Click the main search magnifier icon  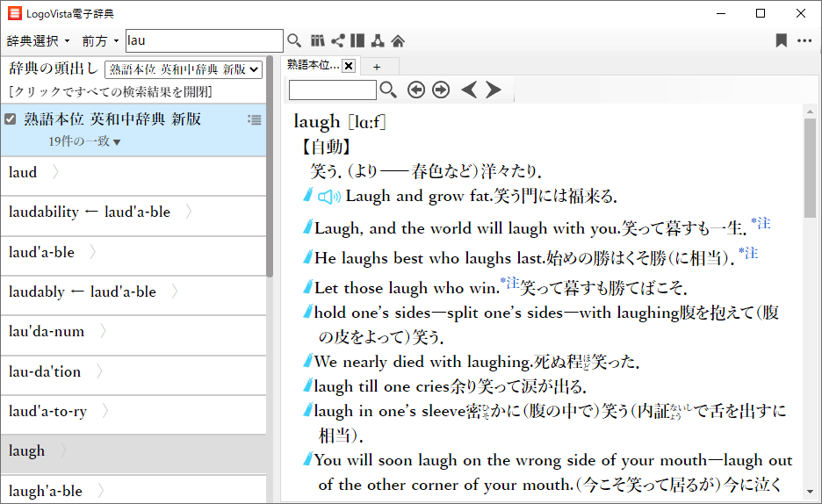tap(294, 40)
